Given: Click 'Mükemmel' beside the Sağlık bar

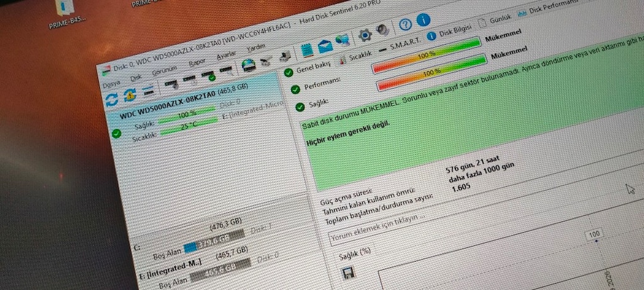Looking at the screenshot, I should tap(509, 53).
